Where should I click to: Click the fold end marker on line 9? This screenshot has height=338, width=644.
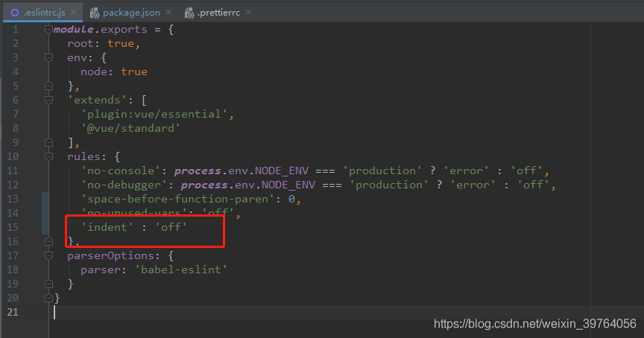click(x=49, y=142)
